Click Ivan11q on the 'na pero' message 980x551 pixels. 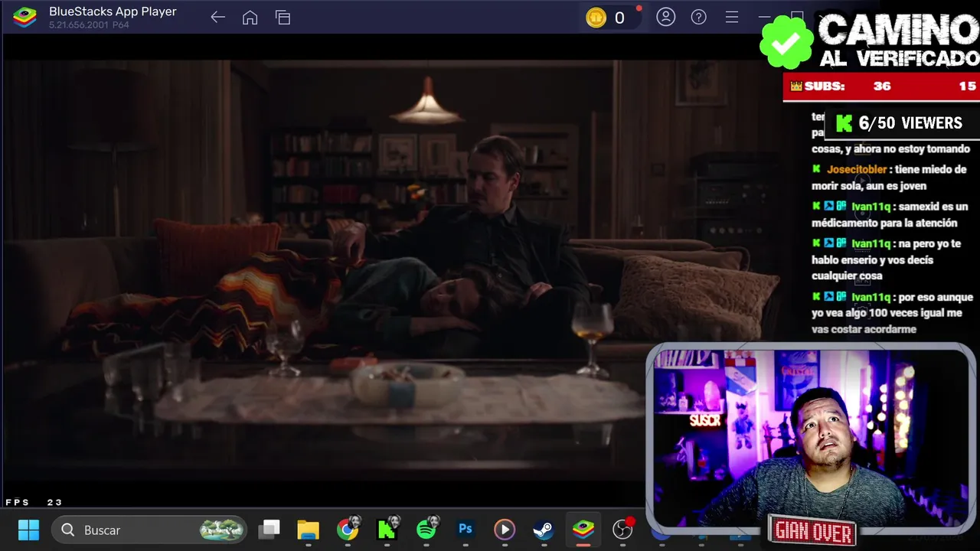(871, 244)
